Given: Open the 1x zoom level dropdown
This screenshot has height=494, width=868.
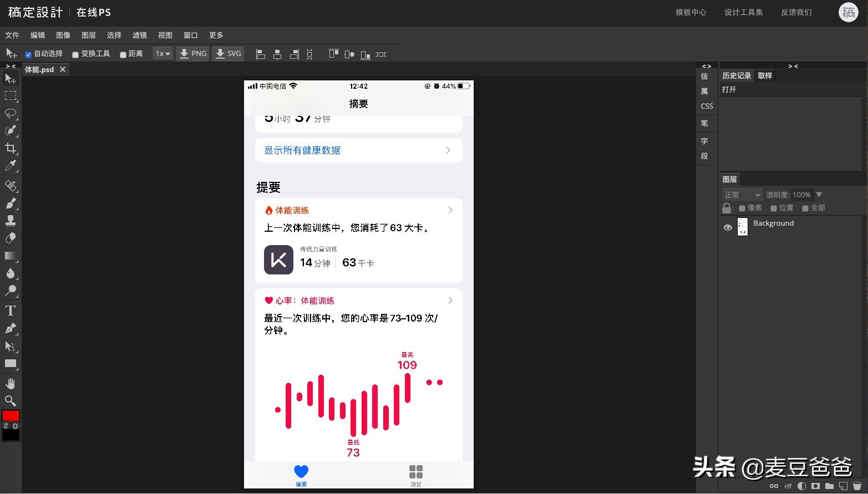Looking at the screenshot, I should 162,53.
